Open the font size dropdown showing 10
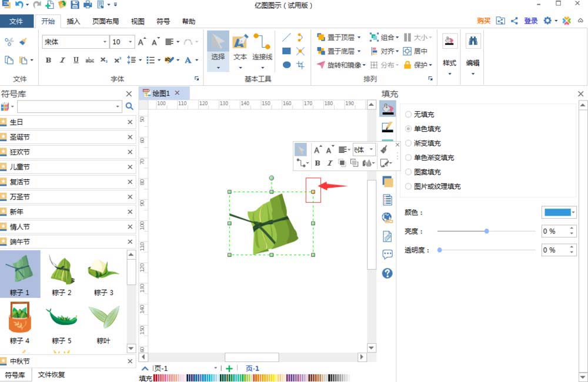588x382 pixels. tap(130, 42)
